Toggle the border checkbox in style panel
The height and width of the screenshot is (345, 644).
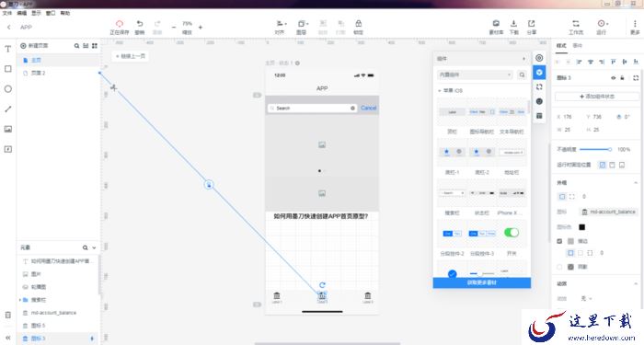coord(559,241)
